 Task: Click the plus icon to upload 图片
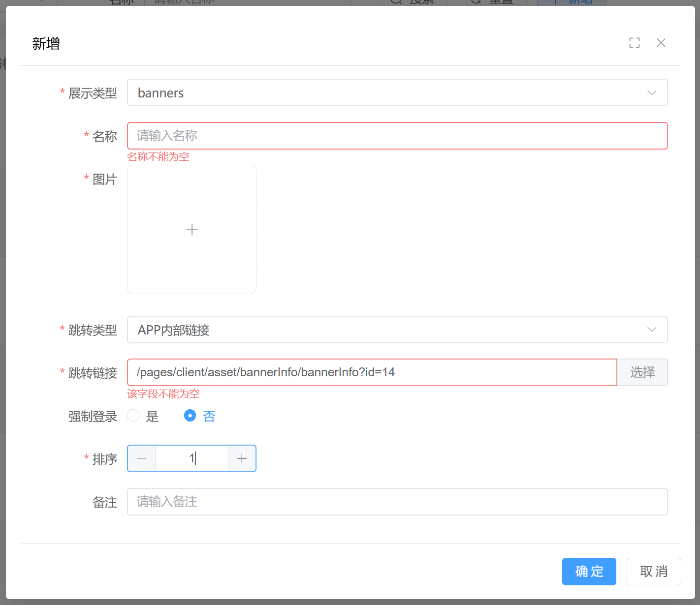192,230
